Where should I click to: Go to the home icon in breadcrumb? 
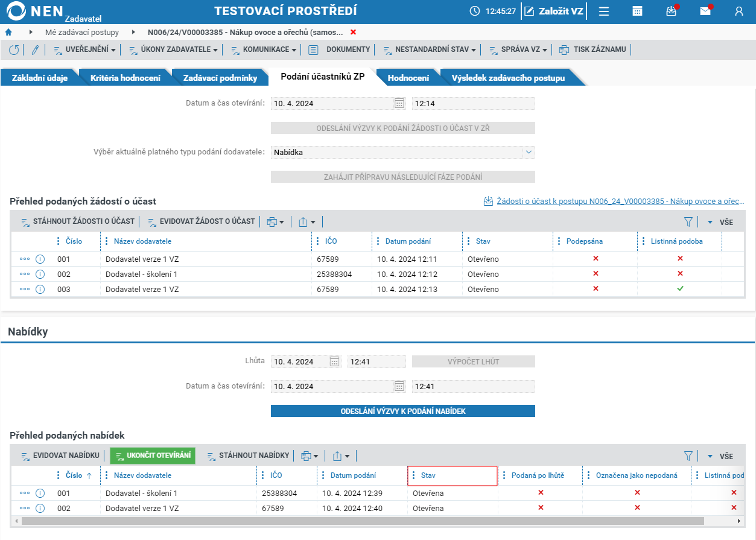coord(8,32)
